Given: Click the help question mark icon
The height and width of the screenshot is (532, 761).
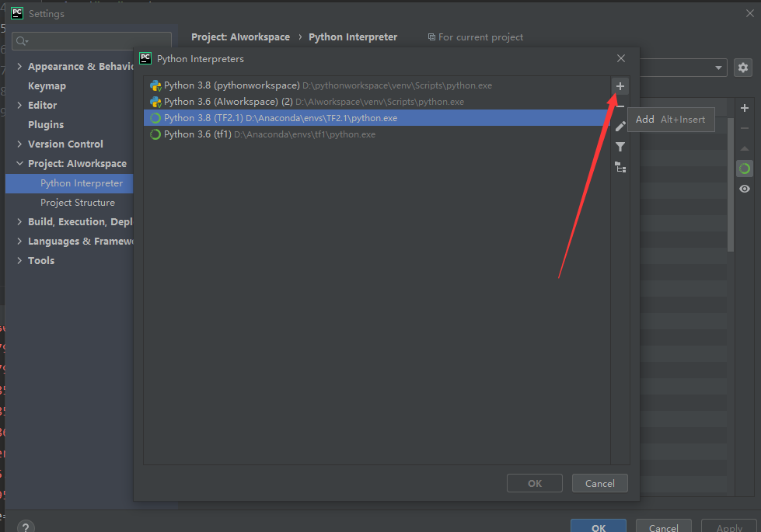Looking at the screenshot, I should coord(26,527).
